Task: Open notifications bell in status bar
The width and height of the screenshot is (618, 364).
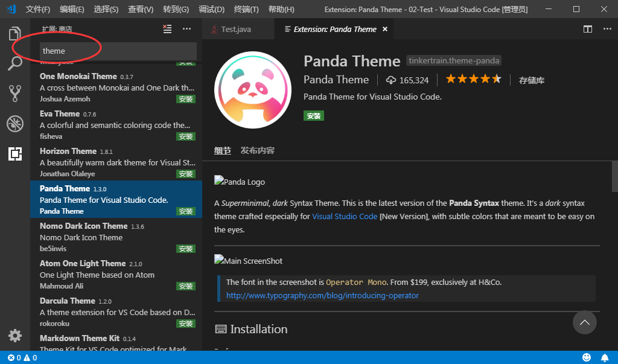Action: coord(605,358)
